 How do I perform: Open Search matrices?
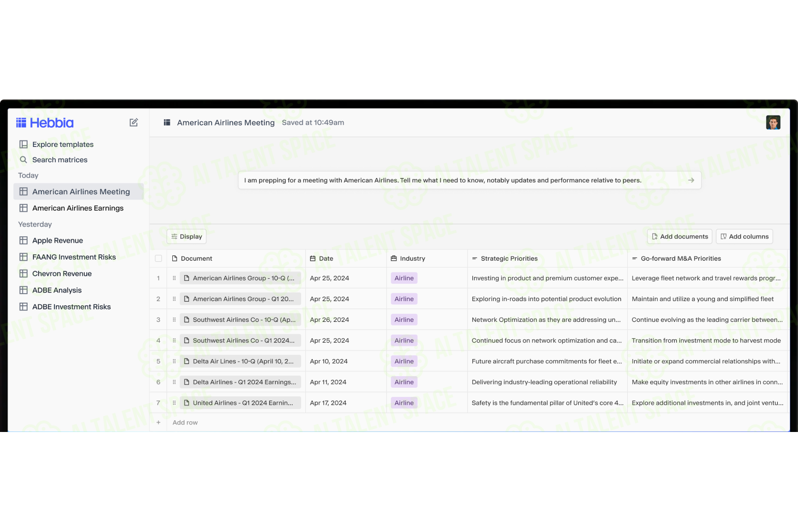pyautogui.click(x=60, y=160)
